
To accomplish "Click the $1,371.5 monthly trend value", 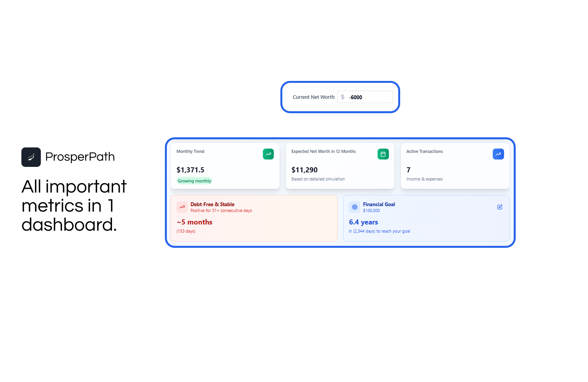I will click(190, 170).
